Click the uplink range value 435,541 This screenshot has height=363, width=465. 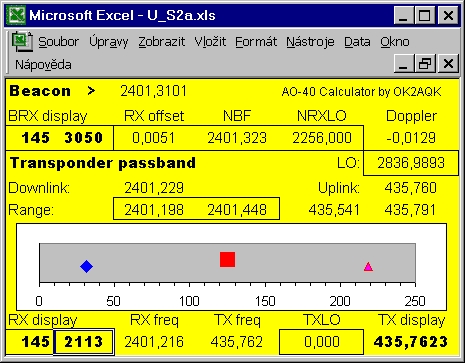pyautogui.click(x=334, y=210)
